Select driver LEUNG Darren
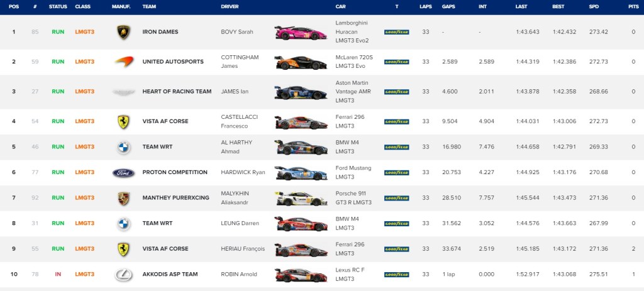644x291 pixels. (x=240, y=223)
